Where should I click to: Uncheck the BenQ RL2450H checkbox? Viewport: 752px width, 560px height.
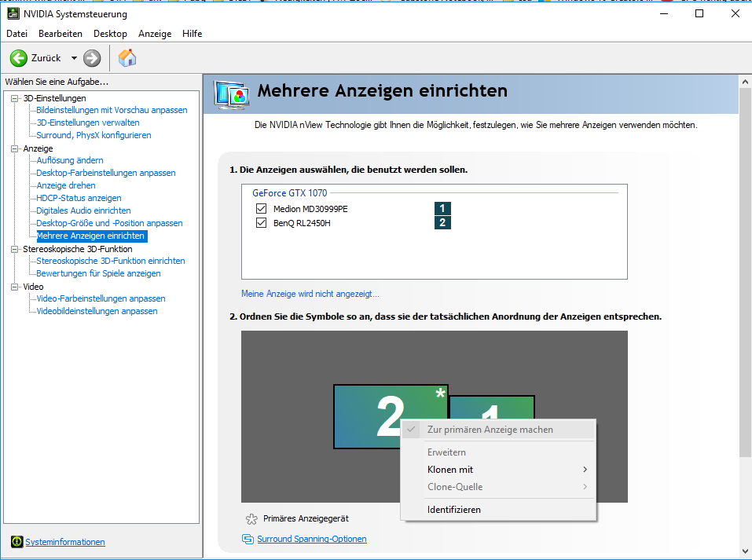click(261, 223)
